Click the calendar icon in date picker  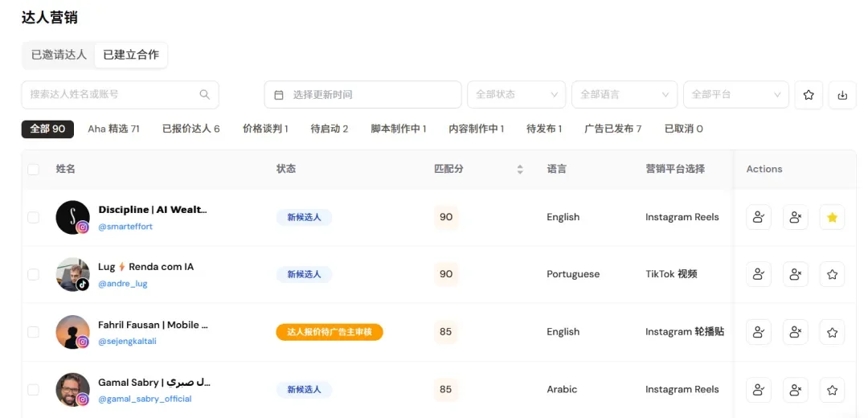click(x=279, y=95)
